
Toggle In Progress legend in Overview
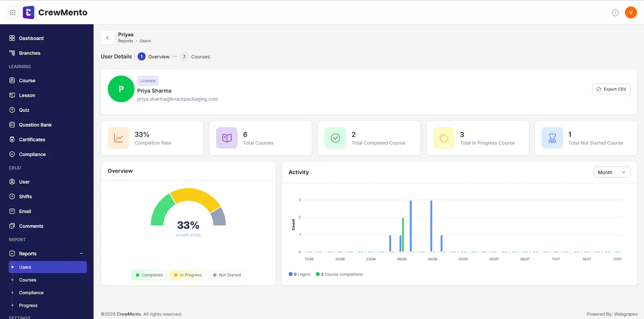(188, 275)
